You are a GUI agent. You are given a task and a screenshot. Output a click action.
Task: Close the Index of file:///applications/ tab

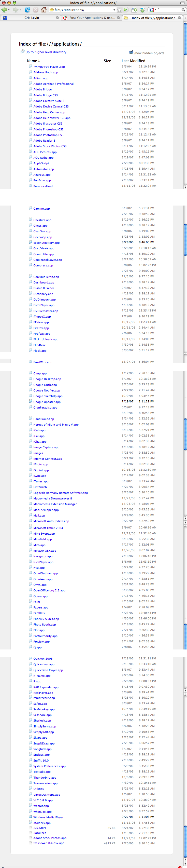[179, 18]
